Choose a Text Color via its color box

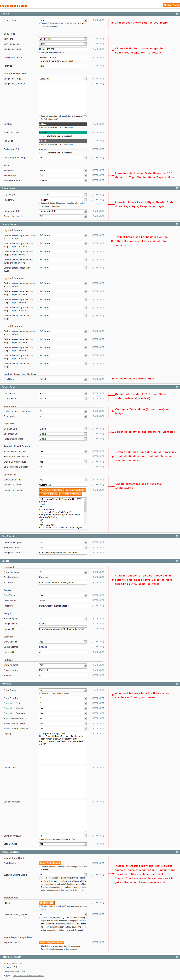pos(63,141)
